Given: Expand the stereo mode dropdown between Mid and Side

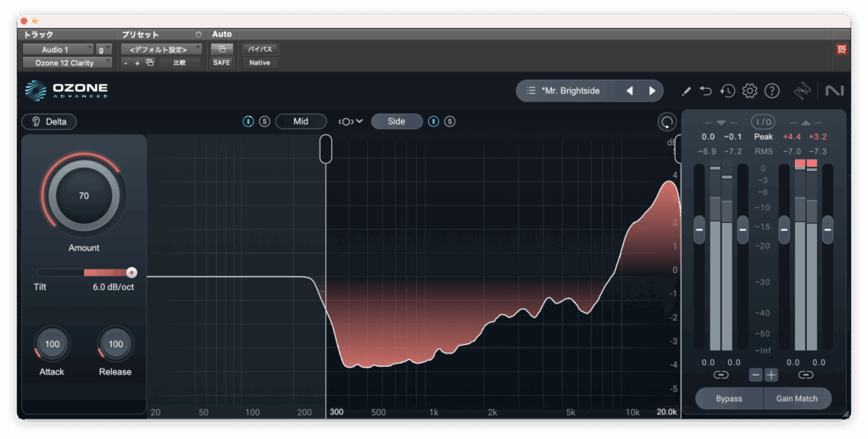Looking at the screenshot, I should pyautogui.click(x=350, y=121).
